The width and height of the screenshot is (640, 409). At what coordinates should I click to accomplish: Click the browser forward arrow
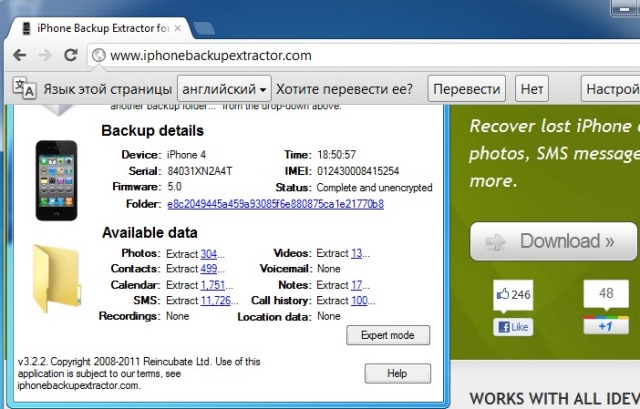point(45,55)
